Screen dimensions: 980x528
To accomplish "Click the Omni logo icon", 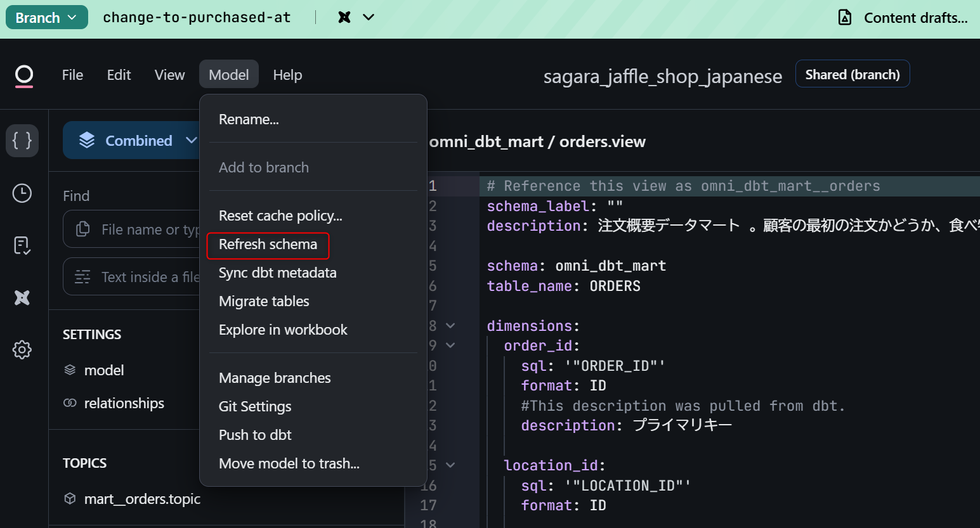I will coord(24,76).
